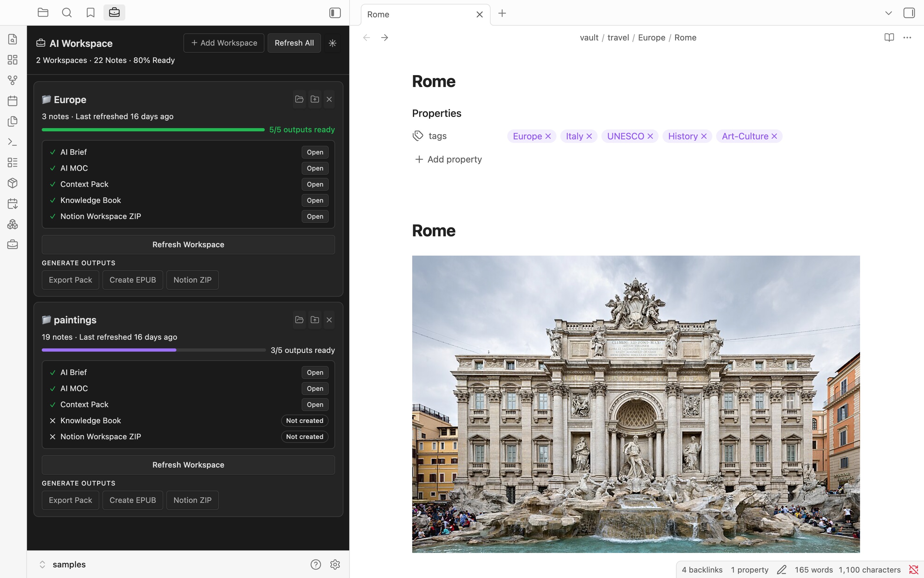The width and height of the screenshot is (924, 578).
Task: Click the templates copy ribbon icon
Action: click(13, 121)
